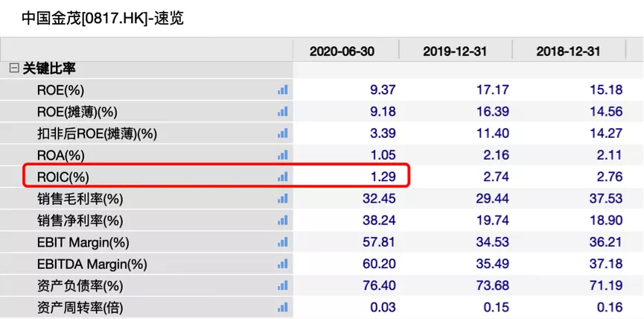Open chart icon for EBIT Margin(%) row
The width and height of the screenshot is (644, 319).
coord(283,242)
